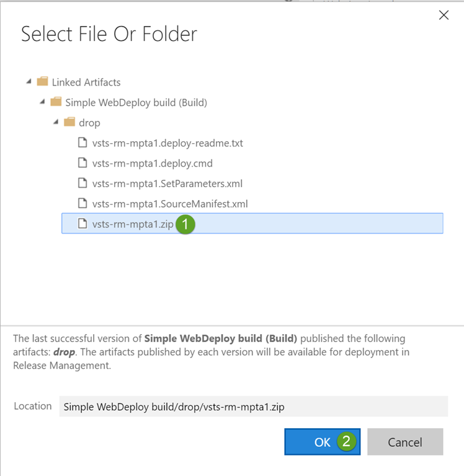Click the drop folder icon

pyautogui.click(x=69, y=123)
